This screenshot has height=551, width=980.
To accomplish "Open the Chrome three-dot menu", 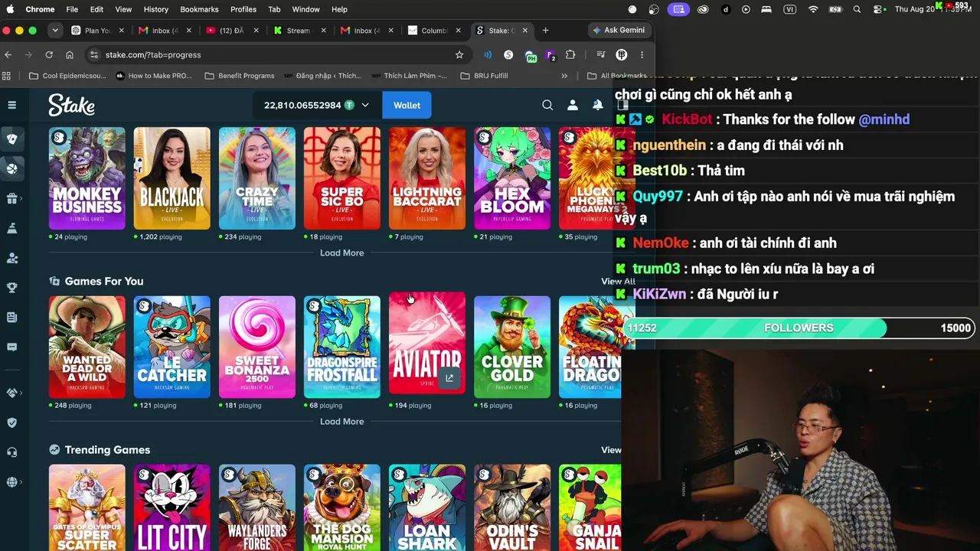I will [x=642, y=55].
